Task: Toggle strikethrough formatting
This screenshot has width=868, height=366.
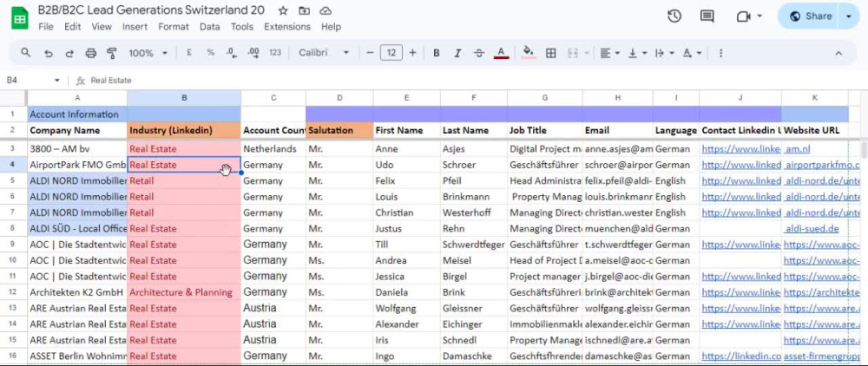Action: coord(479,53)
